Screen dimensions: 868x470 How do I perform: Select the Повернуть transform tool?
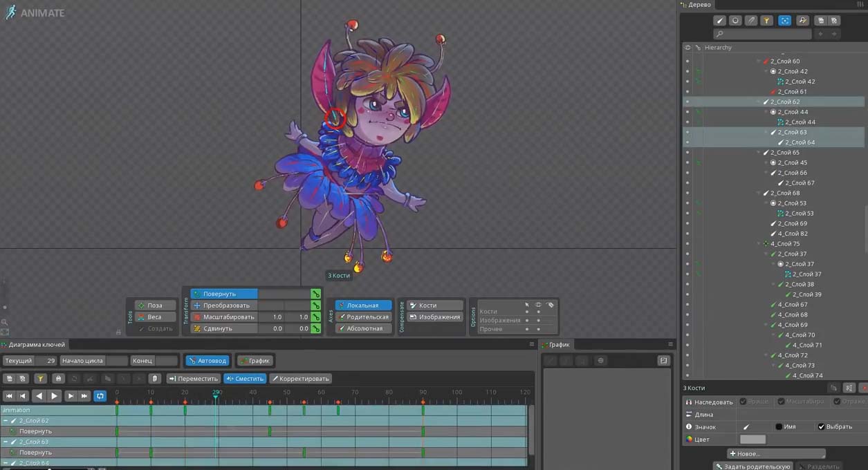click(223, 294)
